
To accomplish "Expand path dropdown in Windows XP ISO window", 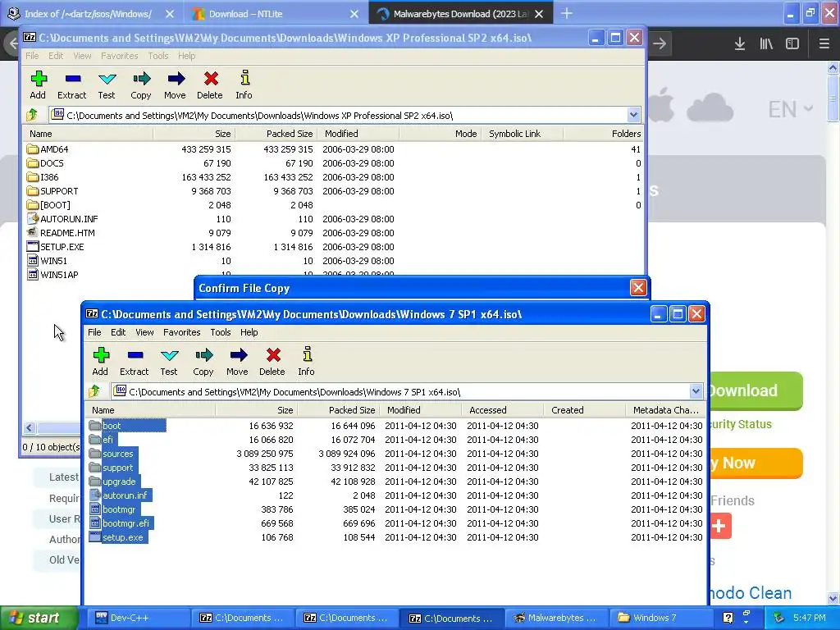I will click(x=633, y=115).
